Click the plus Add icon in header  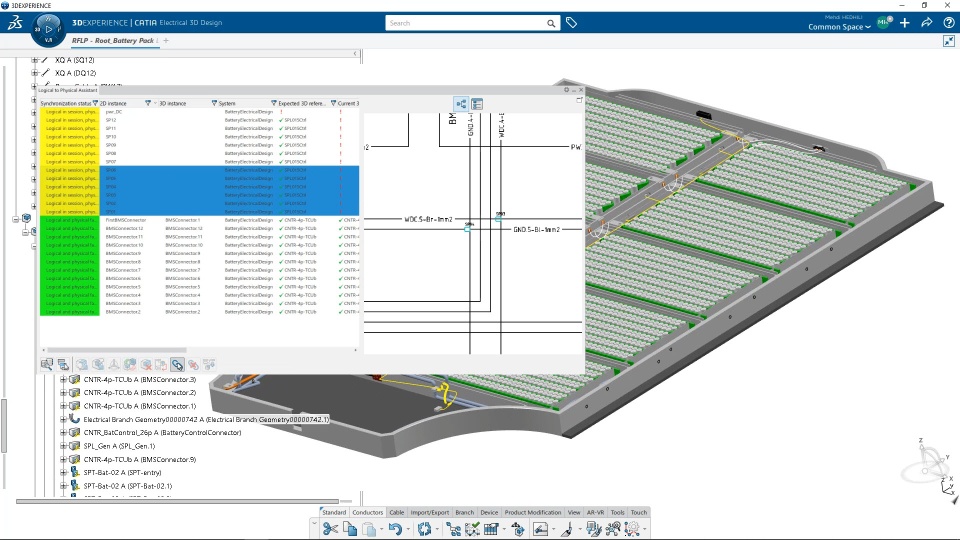[905, 23]
